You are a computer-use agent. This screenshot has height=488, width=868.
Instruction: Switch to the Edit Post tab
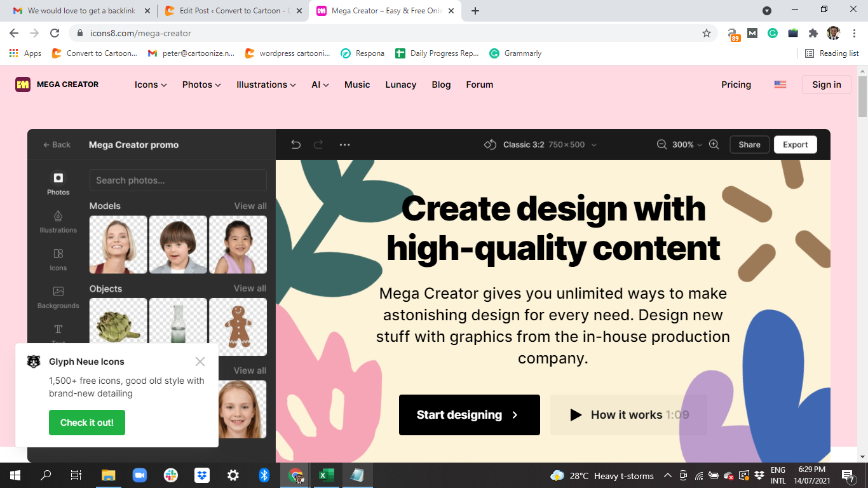pos(233,11)
